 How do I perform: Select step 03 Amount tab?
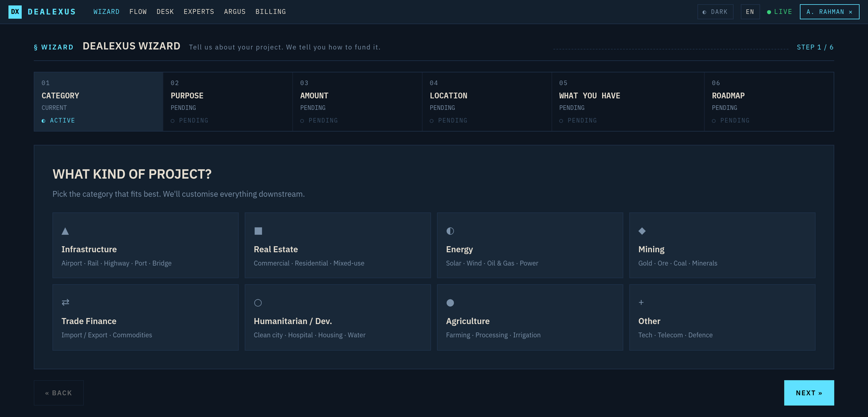coord(358,102)
